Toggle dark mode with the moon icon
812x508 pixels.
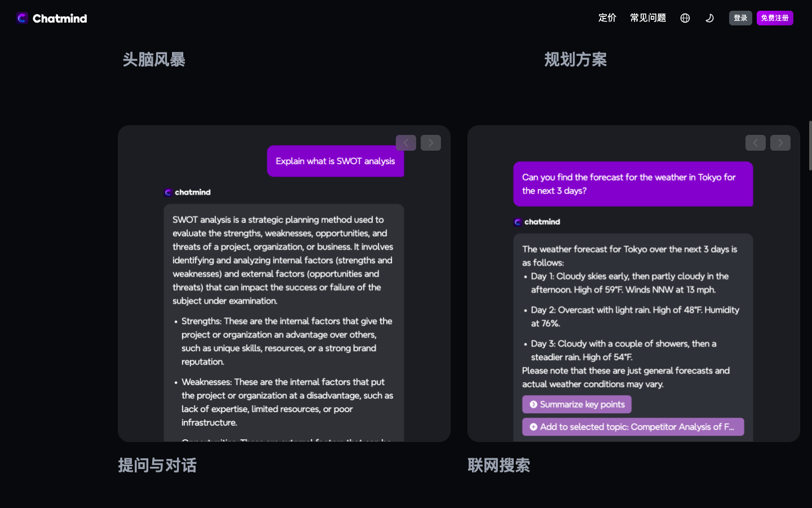pos(709,17)
